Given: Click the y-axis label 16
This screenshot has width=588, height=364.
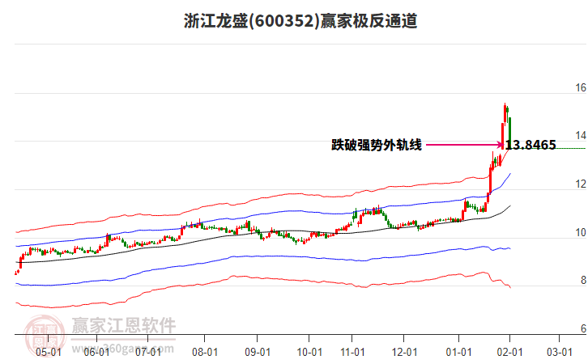Looking at the screenshot, I should coord(581,87).
